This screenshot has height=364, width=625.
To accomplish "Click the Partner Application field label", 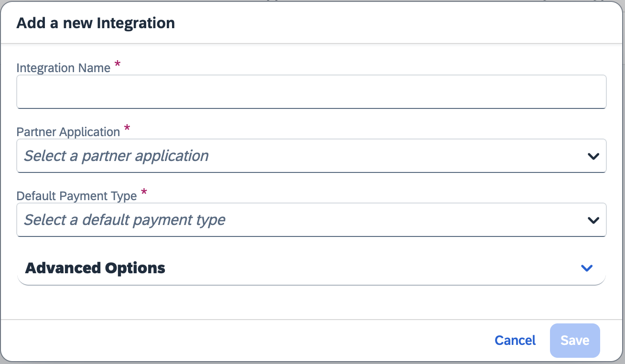I will point(68,132).
